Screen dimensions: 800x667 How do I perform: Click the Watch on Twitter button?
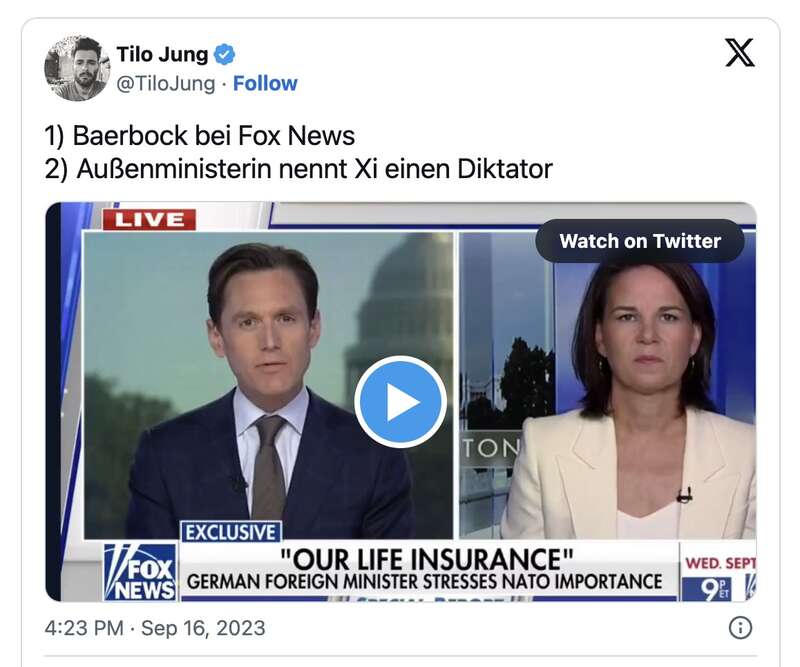click(640, 241)
